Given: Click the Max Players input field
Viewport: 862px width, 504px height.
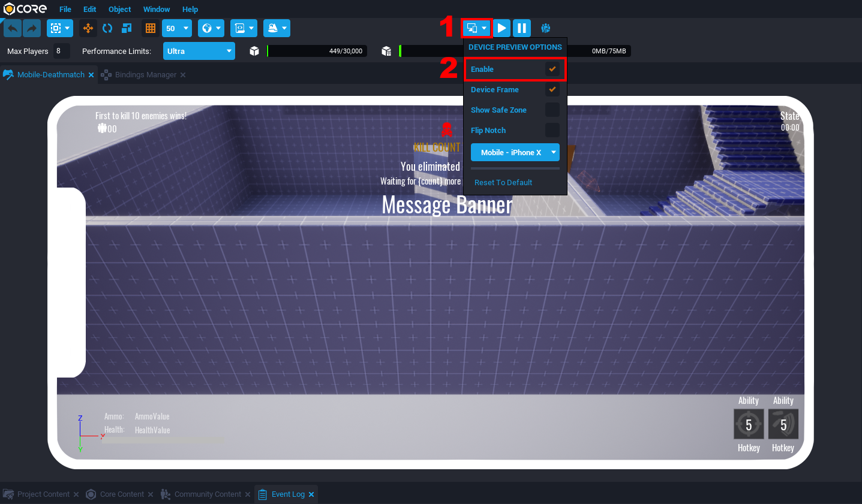Looking at the screenshot, I should [61, 52].
